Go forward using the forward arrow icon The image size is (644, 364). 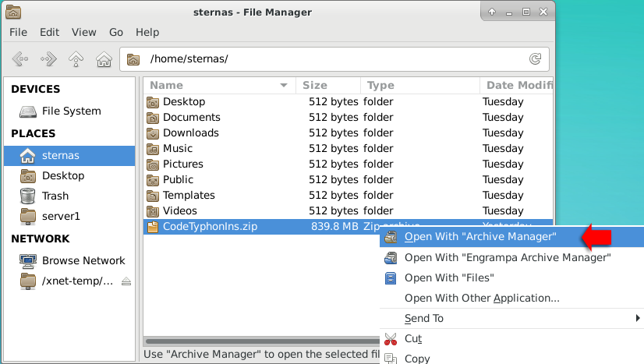pyautogui.click(x=48, y=59)
